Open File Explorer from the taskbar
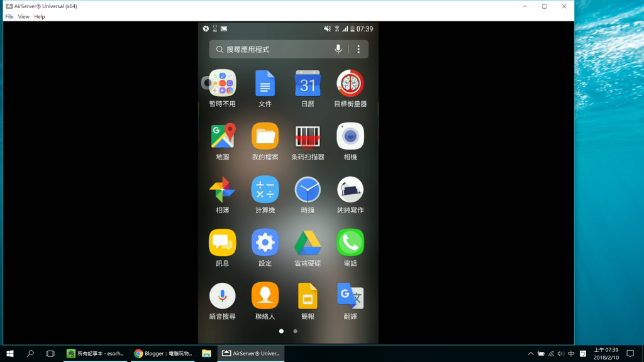The image size is (644, 362). tap(206, 353)
